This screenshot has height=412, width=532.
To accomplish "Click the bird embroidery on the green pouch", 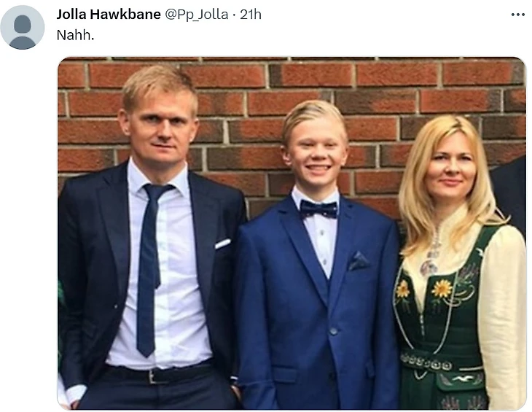I will click(463, 378).
